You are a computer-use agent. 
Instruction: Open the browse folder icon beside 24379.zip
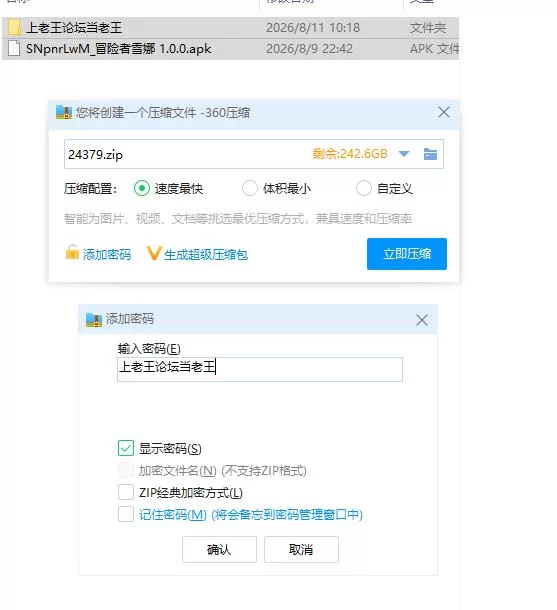(x=430, y=154)
